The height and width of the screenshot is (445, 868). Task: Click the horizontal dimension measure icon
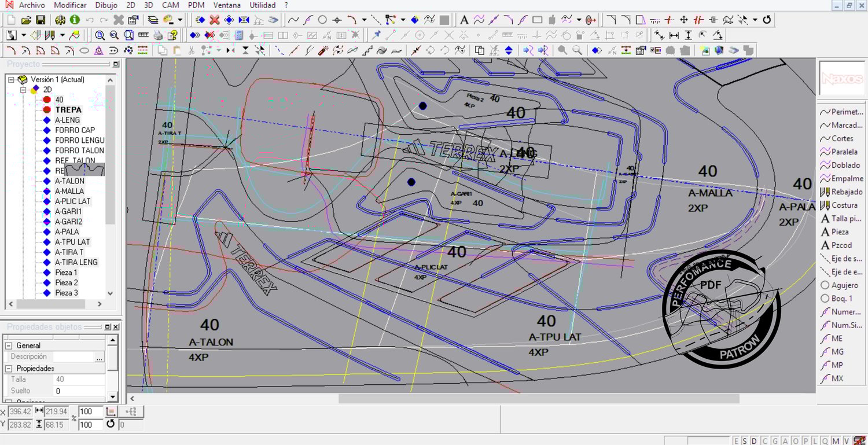click(x=674, y=35)
